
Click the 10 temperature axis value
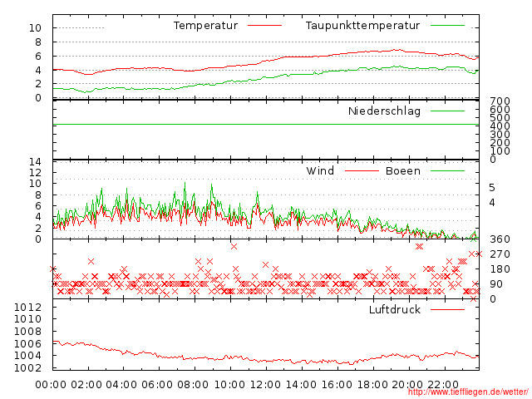coord(35,28)
